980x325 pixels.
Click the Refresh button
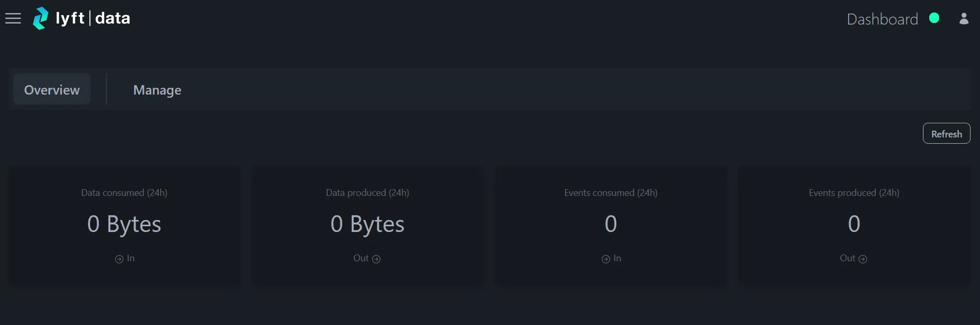[947, 133]
